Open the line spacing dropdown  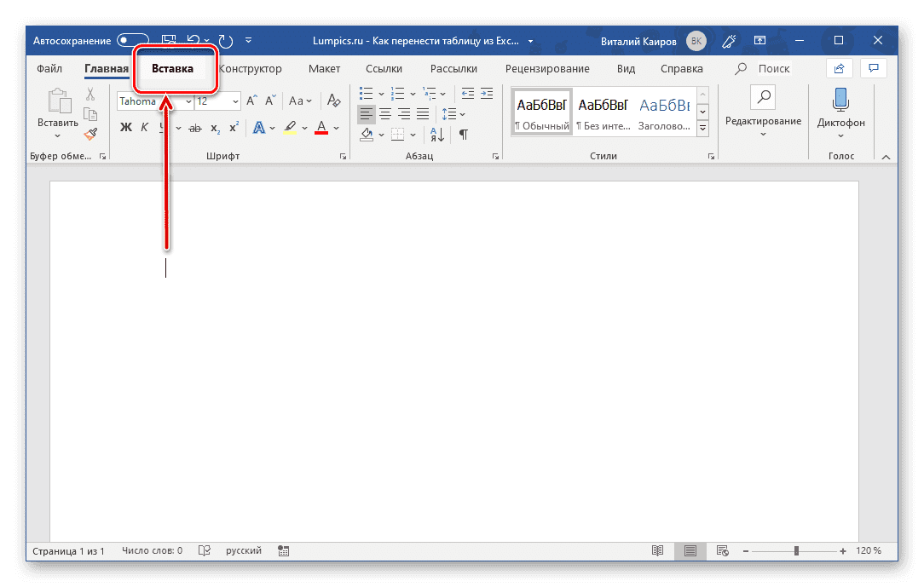(x=453, y=113)
